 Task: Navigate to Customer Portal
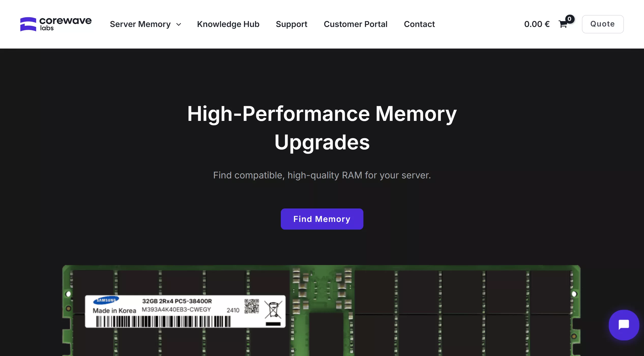pyautogui.click(x=355, y=24)
